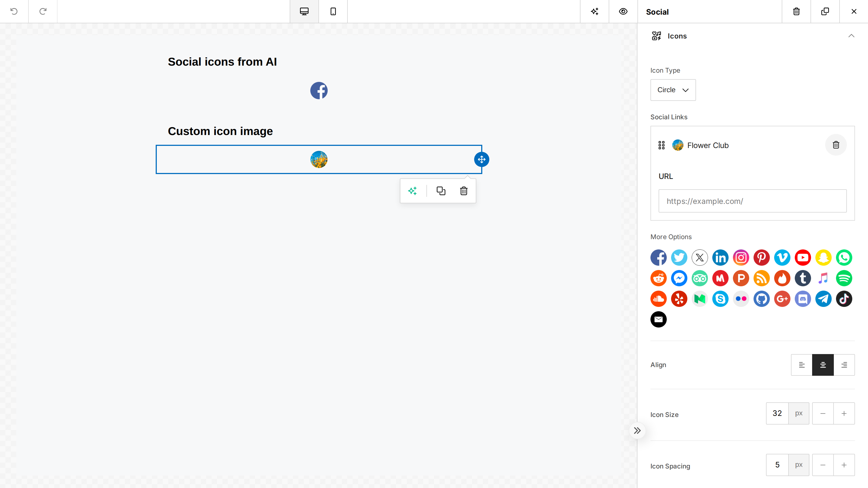Decrease Icon Spacing with minus button
Screen dimensions: 868x488
822,465
